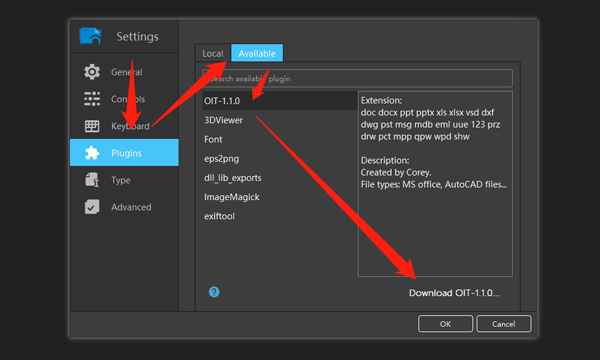Confirm with the OK button

tap(445, 324)
